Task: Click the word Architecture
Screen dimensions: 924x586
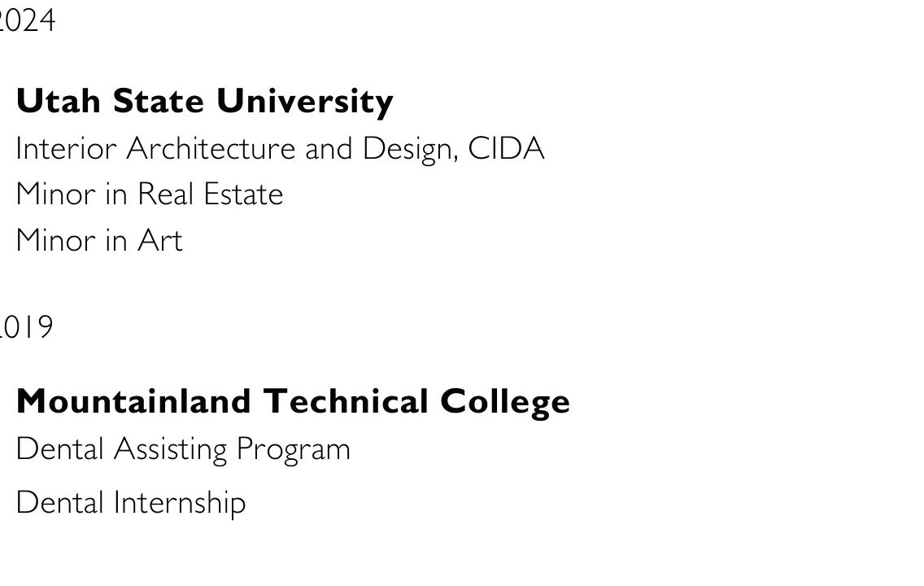Action: coord(211,148)
